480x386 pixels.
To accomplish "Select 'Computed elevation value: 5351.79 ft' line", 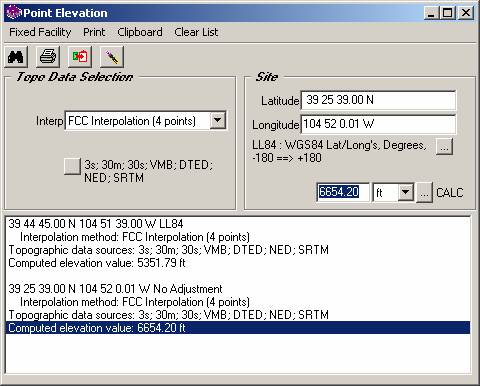I will [97, 263].
